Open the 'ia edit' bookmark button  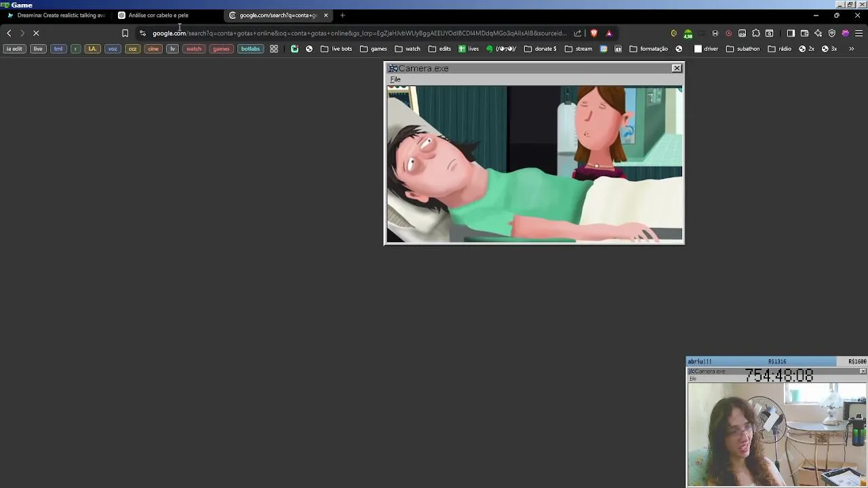14,49
